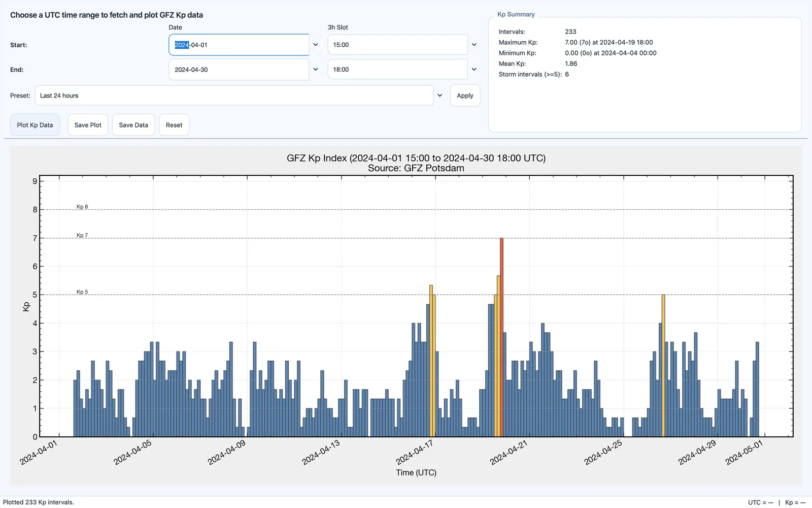
Task: Click the Save Data button
Action: click(x=133, y=125)
